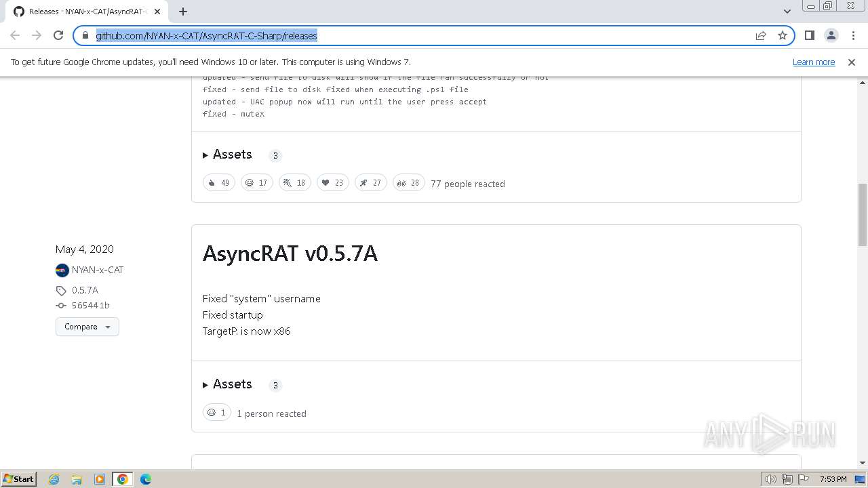Image resolution: width=868 pixels, height=488 pixels.
Task: Open Microsoft Edge from the taskbar
Action: point(146,479)
